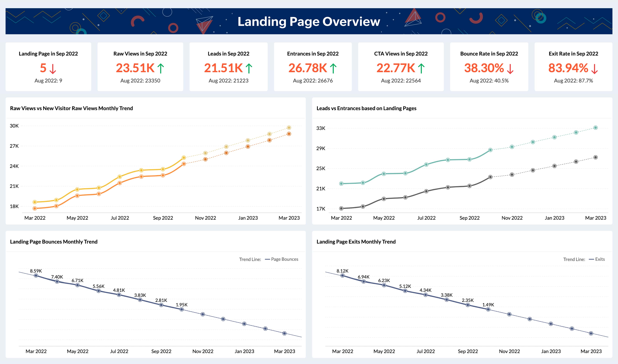Click the CTA Views value 22.77K
Viewport: 618px width, 364px height.
(x=396, y=68)
